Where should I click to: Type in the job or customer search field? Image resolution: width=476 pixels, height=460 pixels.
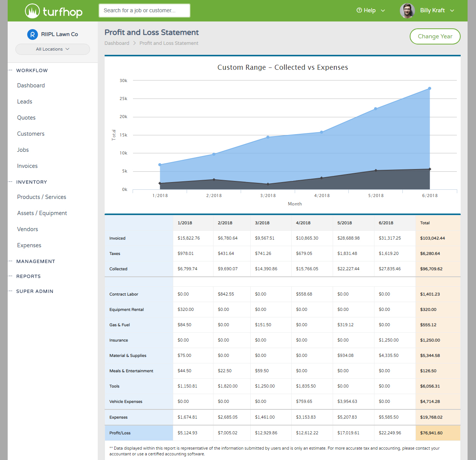coord(144,11)
